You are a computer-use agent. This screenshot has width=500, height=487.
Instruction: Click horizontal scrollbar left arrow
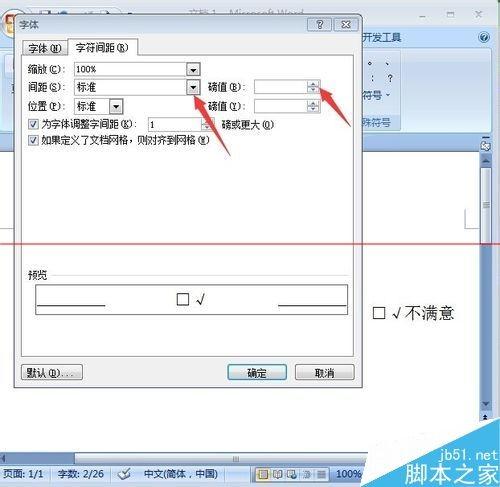pyautogui.click(x=3, y=459)
